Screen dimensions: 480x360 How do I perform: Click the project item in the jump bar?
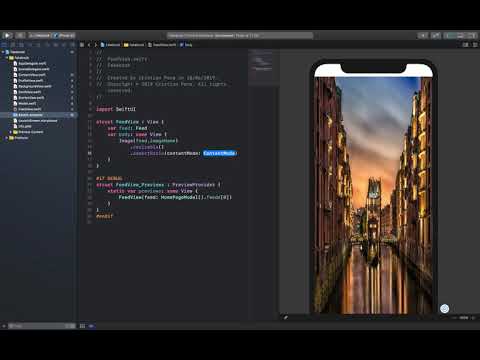[110, 45]
